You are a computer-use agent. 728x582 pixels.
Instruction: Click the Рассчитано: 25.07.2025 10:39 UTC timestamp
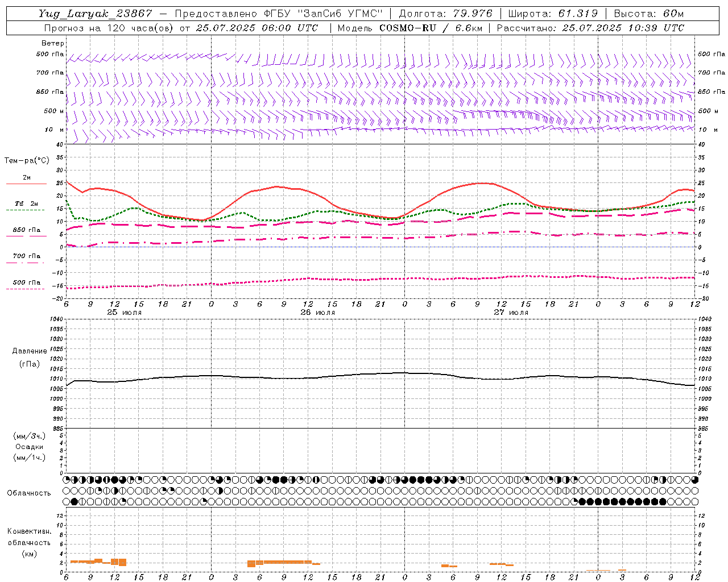click(590, 28)
